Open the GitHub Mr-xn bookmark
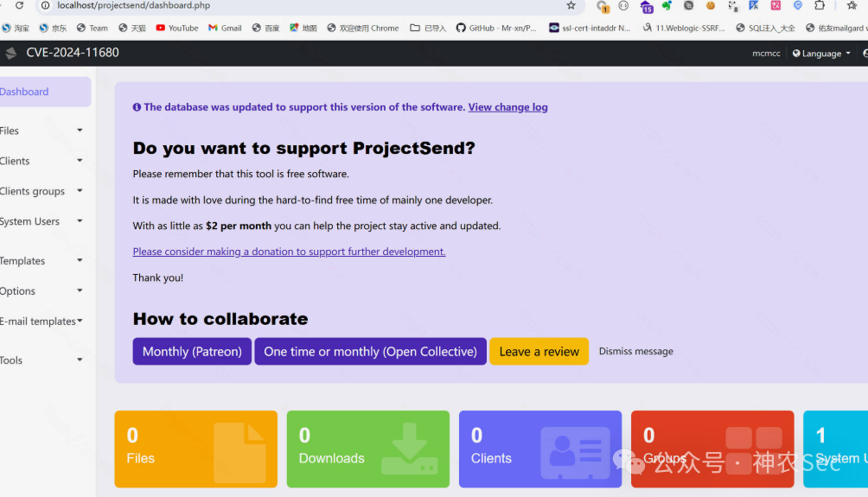Viewport: 868px width, 497px height. (496, 28)
